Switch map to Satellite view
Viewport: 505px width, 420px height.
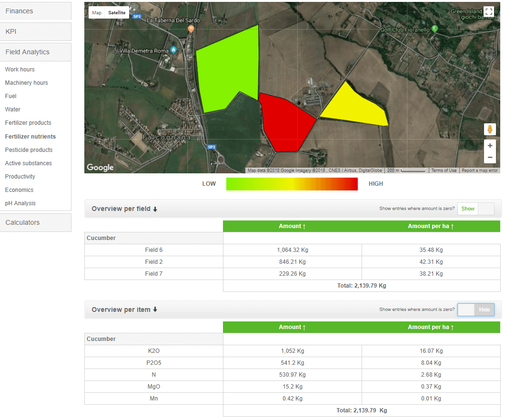(x=117, y=13)
